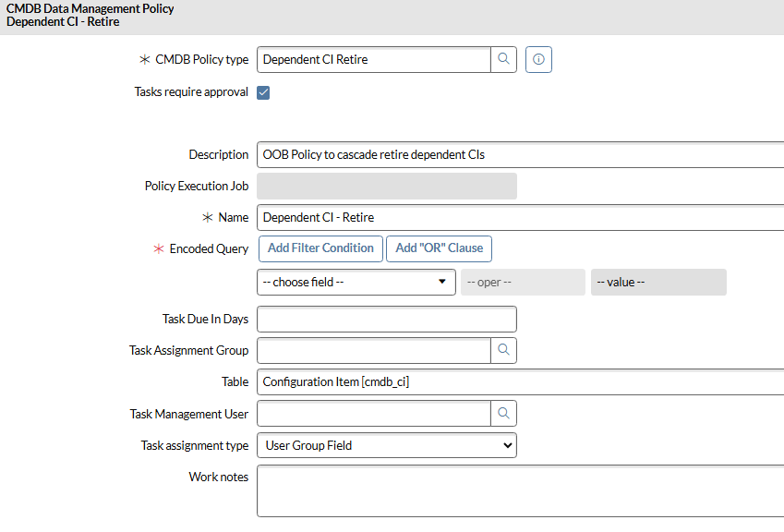Click into the Name field
This screenshot has width=784, height=532.
[x=521, y=217]
